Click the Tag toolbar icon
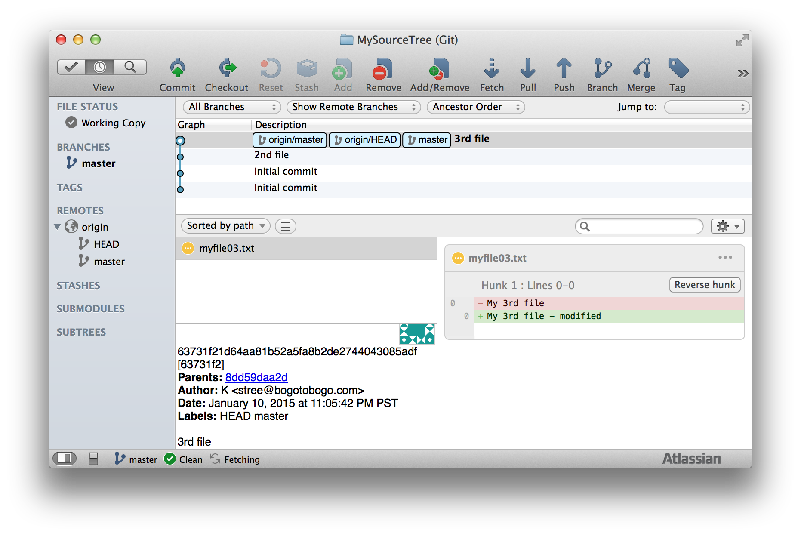This screenshot has height=536, width=801. (x=678, y=69)
